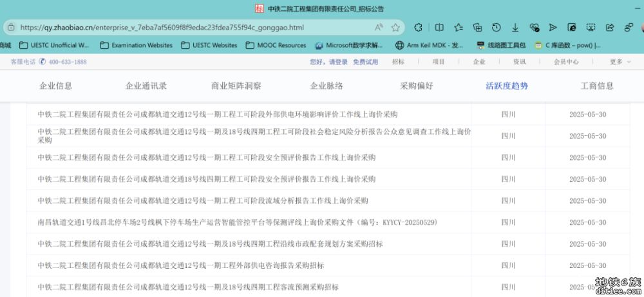Open 企业 in top navigation

pyautogui.click(x=479, y=62)
